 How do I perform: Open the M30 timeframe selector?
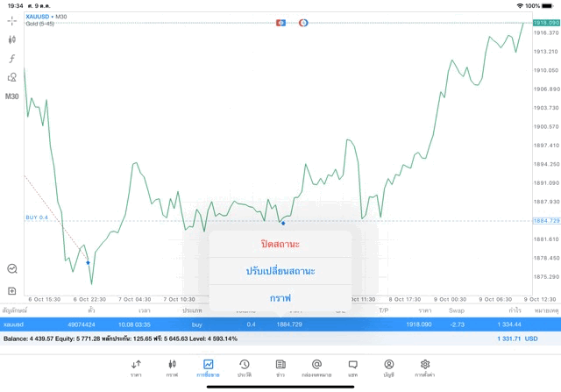pos(12,96)
